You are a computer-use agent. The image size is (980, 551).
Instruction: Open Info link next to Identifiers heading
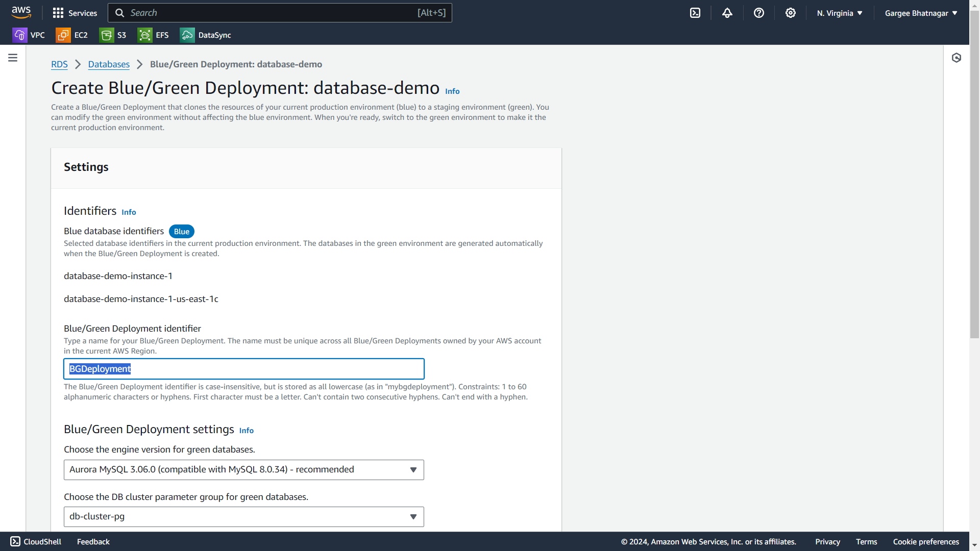point(129,212)
